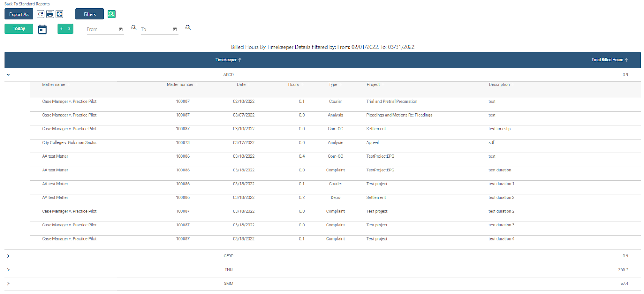644x294 pixels.
Task: Expand the SMM timekeeper row
Action: 8,283
